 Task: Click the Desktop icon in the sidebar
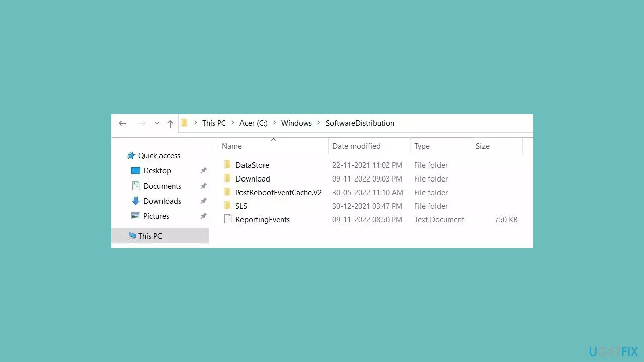(x=136, y=171)
